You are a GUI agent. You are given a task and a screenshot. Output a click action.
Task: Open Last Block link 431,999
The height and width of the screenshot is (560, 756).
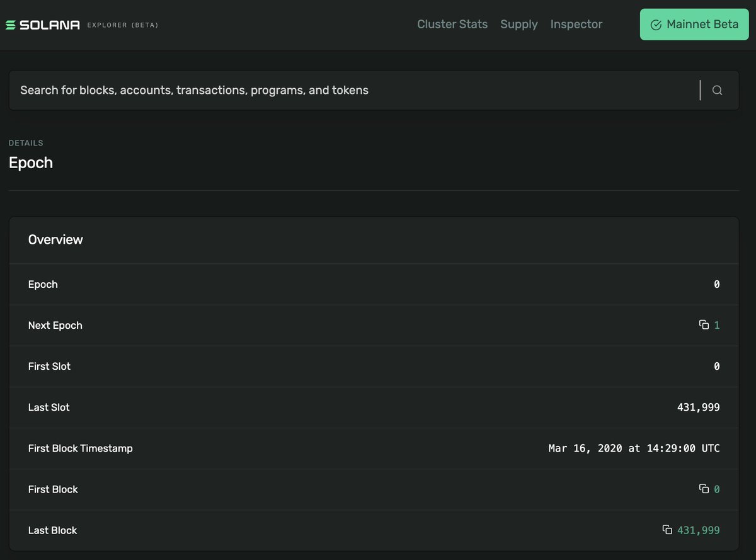coord(699,530)
